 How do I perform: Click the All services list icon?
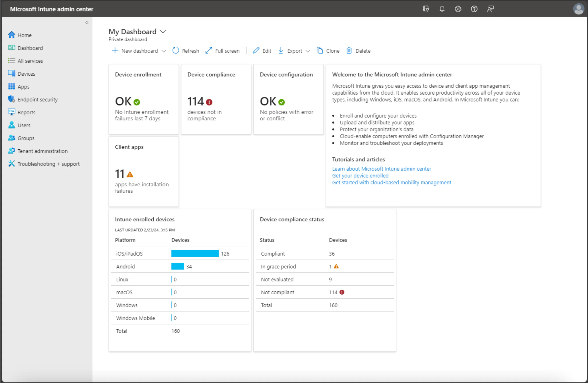point(12,61)
